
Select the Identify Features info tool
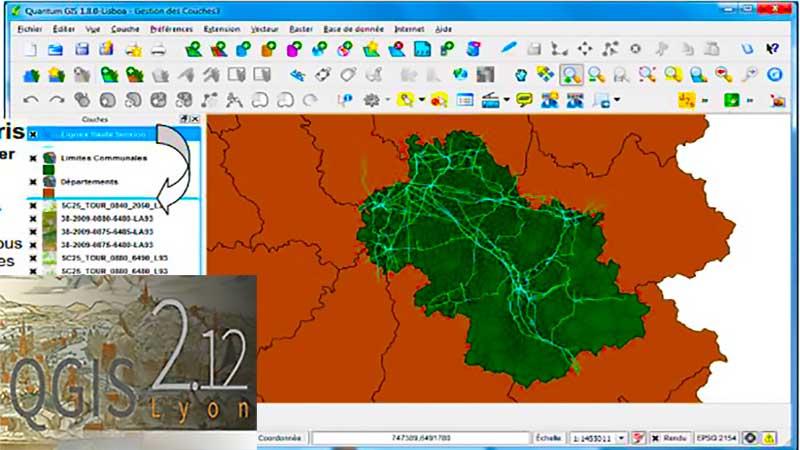(x=345, y=101)
